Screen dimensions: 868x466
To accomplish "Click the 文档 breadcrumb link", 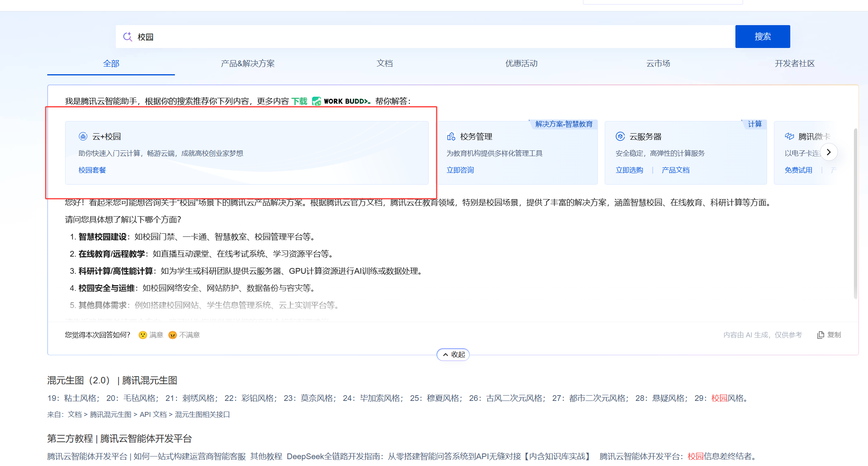I will pyautogui.click(x=75, y=415).
